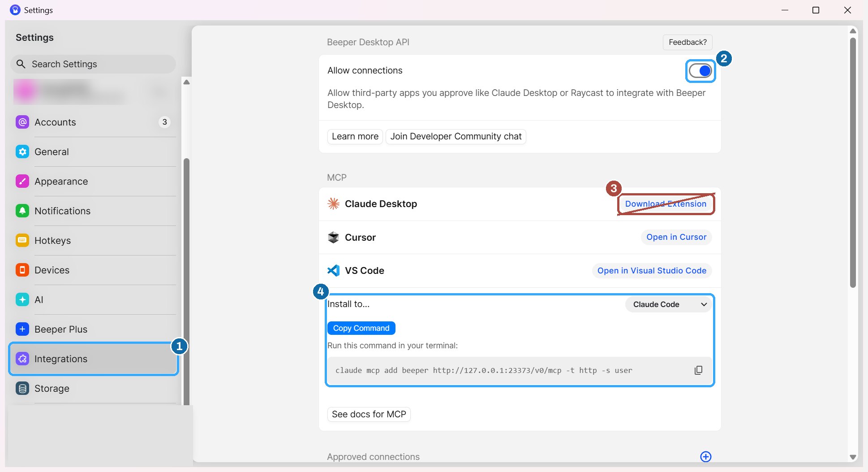Click the blurred account profile row
Viewport: 868px width, 472px height.
93,91
